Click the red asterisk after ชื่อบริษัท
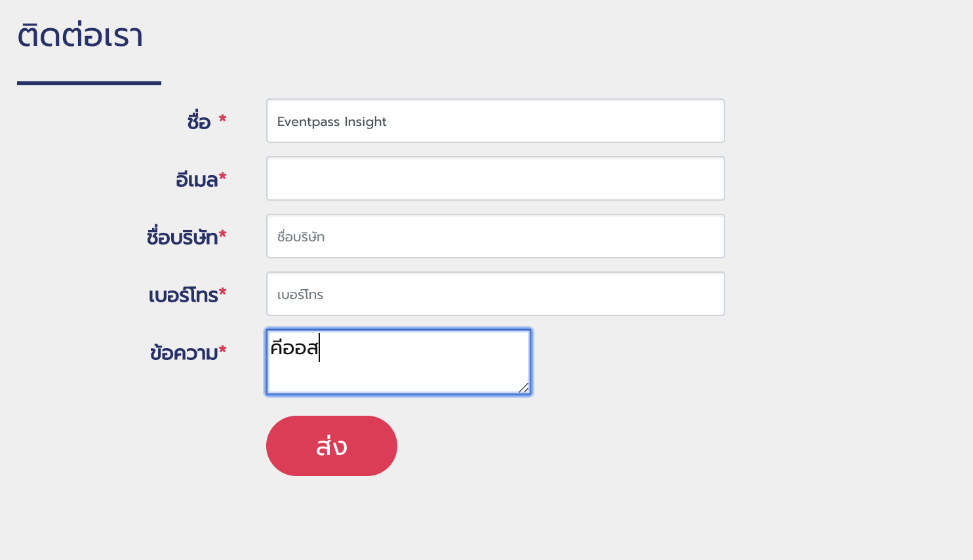Viewport: 973px width, 560px height. [223, 234]
